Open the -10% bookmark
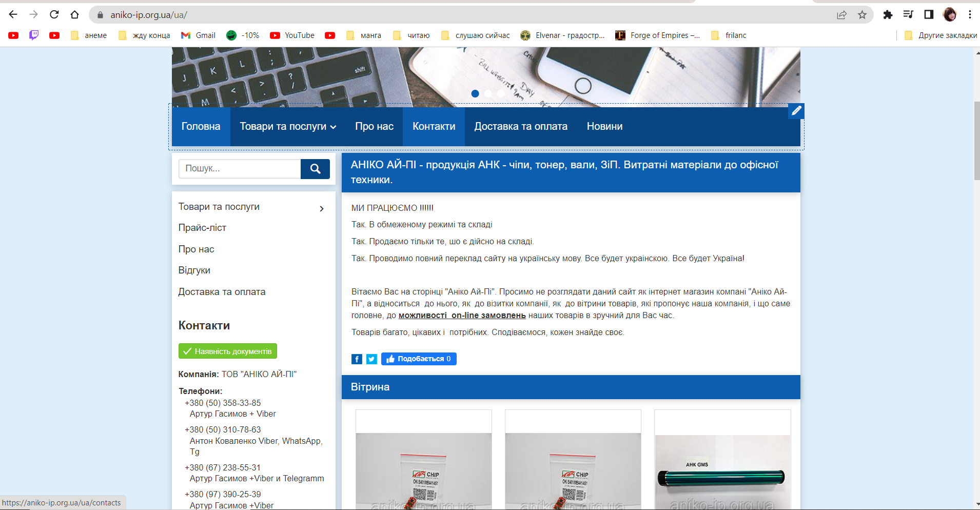This screenshot has height=510, width=980. (243, 35)
